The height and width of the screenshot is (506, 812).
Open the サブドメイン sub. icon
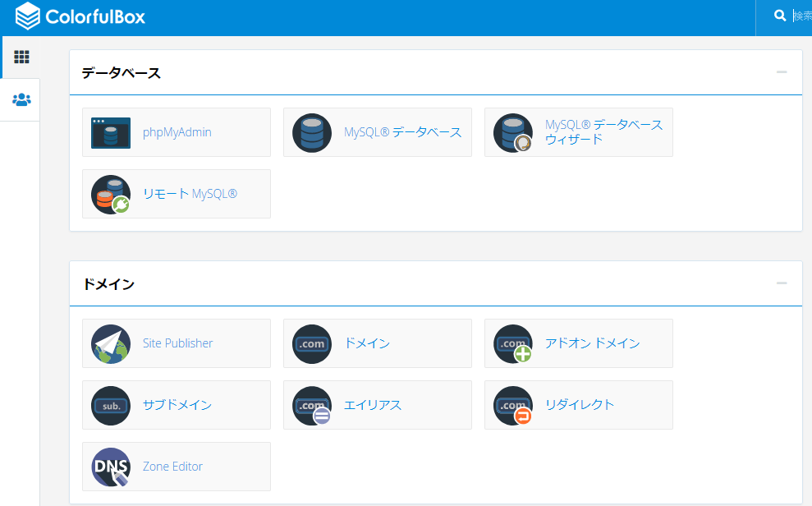pos(111,405)
